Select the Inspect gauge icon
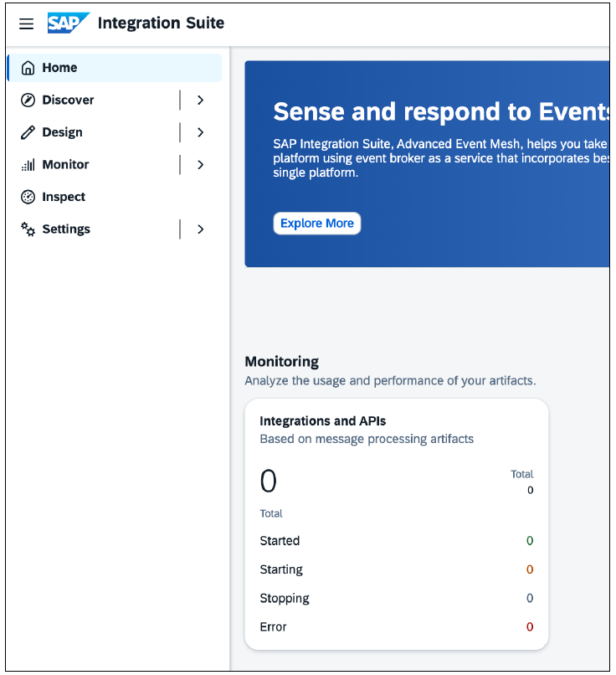This screenshot has height=675, width=616. pos(28,197)
